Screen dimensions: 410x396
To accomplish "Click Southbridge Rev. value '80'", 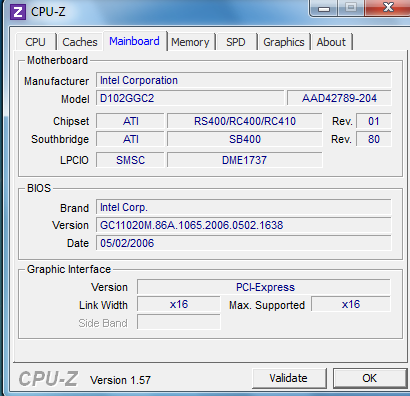I will [374, 139].
